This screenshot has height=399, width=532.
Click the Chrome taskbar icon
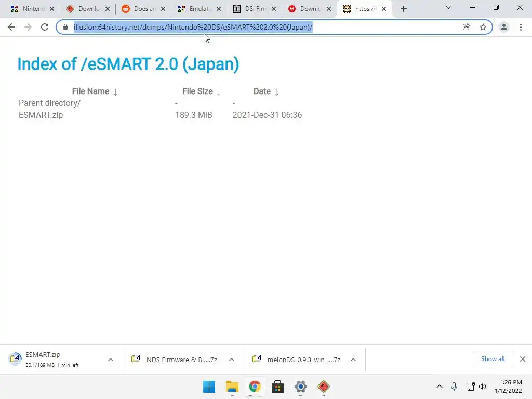pos(255,387)
